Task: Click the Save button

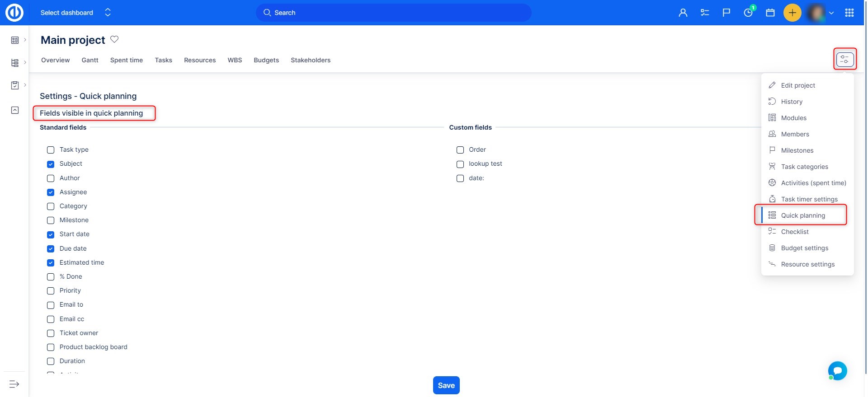Action: point(446,385)
